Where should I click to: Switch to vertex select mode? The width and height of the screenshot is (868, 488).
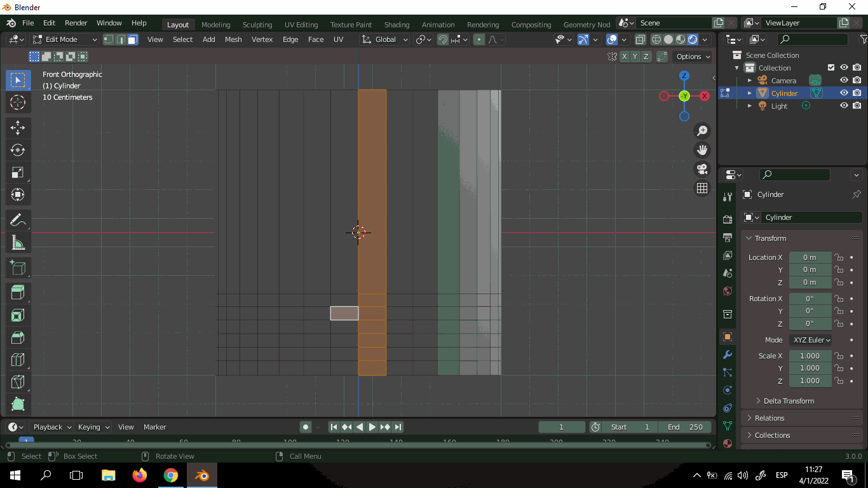pos(109,39)
